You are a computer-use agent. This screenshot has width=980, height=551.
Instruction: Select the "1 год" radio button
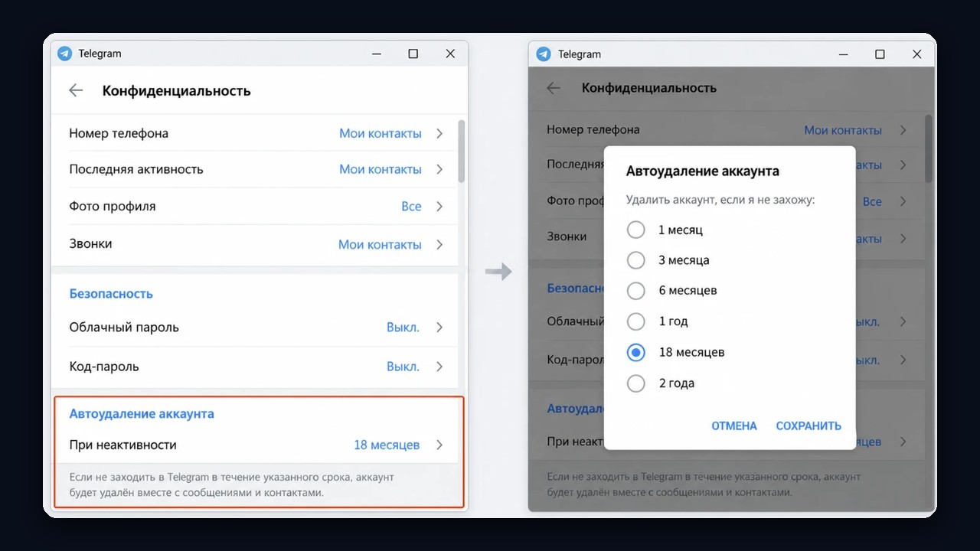pos(636,321)
